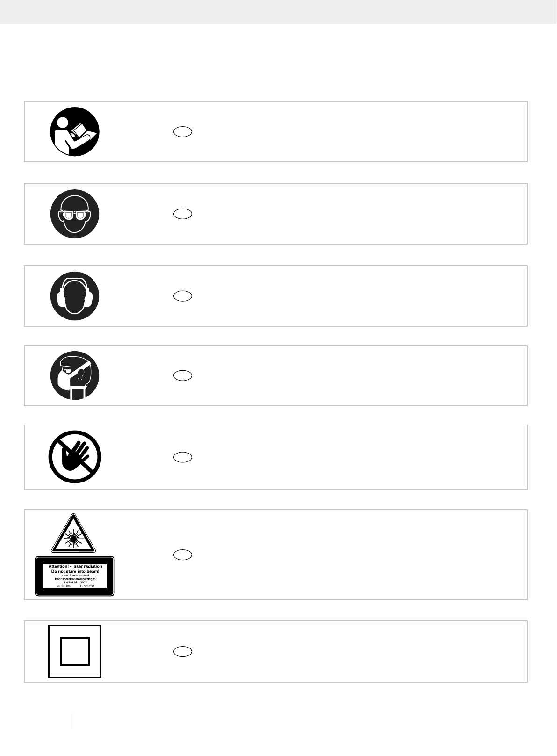
Task: Click the oval badge beside the prohibited hand symbol
Action: (x=183, y=457)
